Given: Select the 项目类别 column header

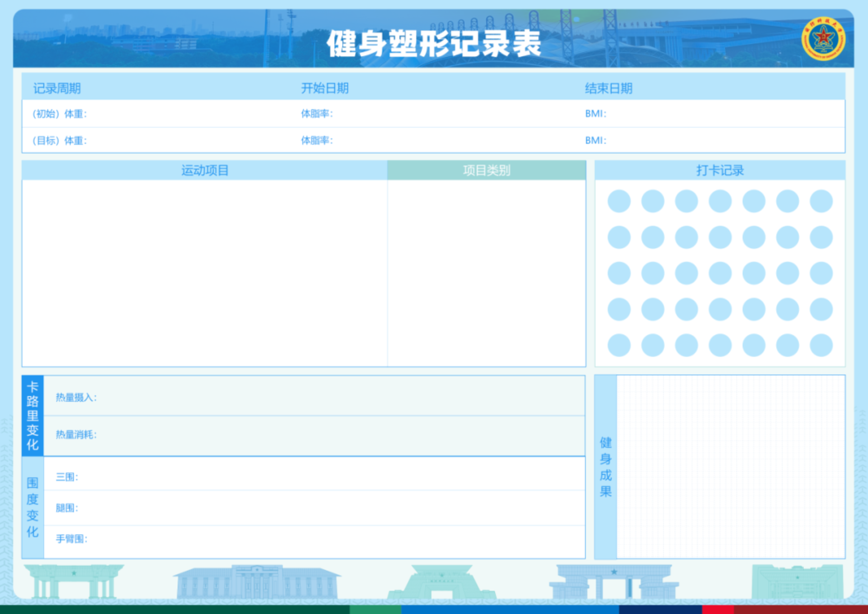Looking at the screenshot, I should 486,170.
